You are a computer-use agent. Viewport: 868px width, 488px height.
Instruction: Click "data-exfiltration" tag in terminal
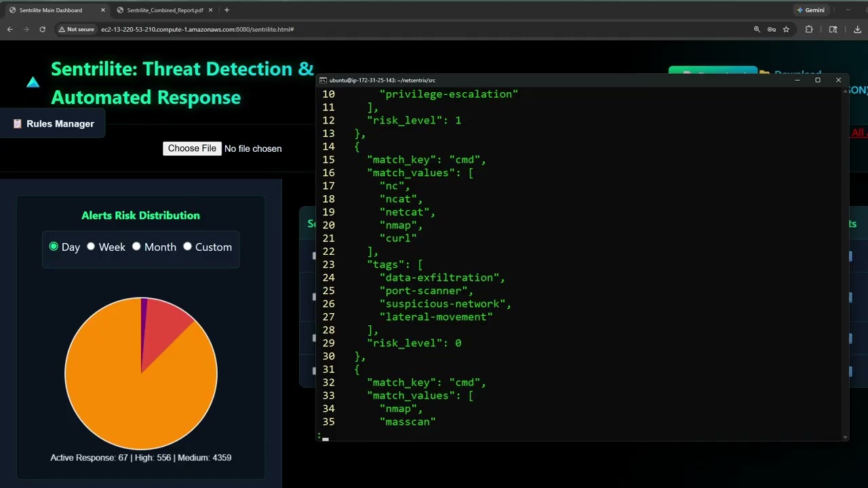[442, 278]
